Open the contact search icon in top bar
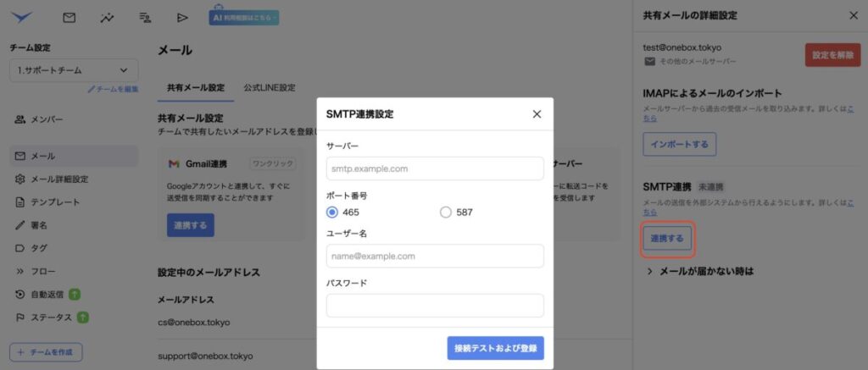Screen dimensions: 868x370 pos(145,17)
